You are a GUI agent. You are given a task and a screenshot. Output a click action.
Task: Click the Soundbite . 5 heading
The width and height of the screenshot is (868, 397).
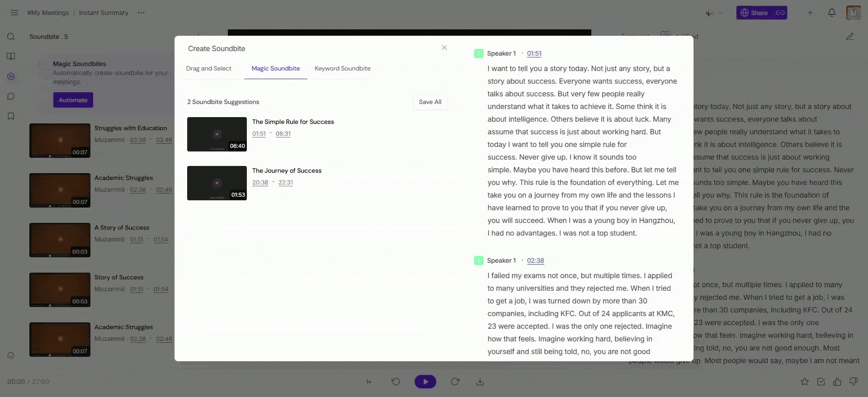[48, 37]
